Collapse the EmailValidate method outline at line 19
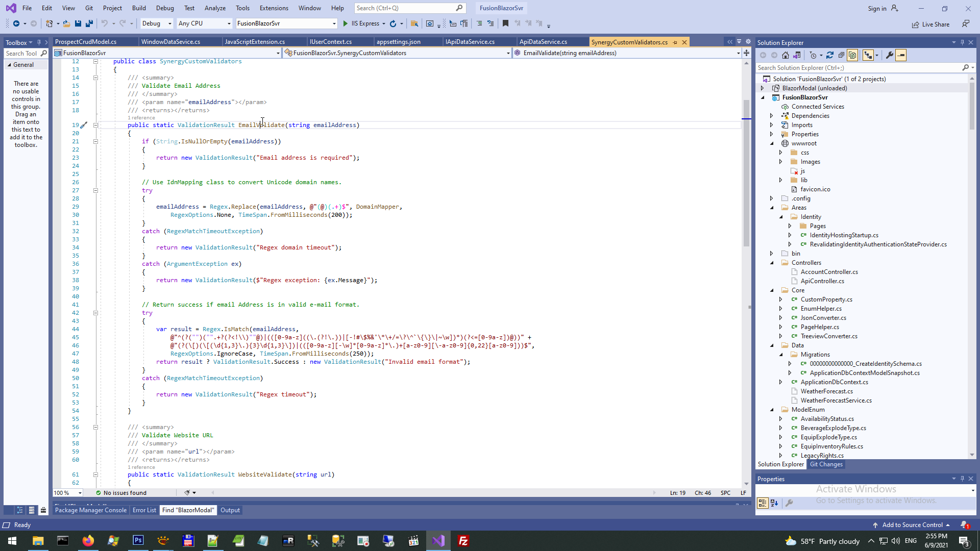This screenshot has height=551, width=980. pos(95,125)
